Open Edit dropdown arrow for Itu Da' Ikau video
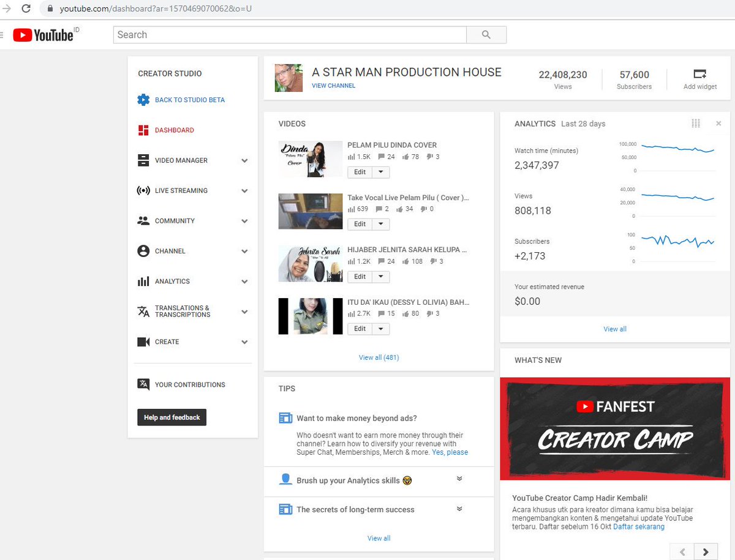This screenshot has height=560, width=735. pos(380,329)
